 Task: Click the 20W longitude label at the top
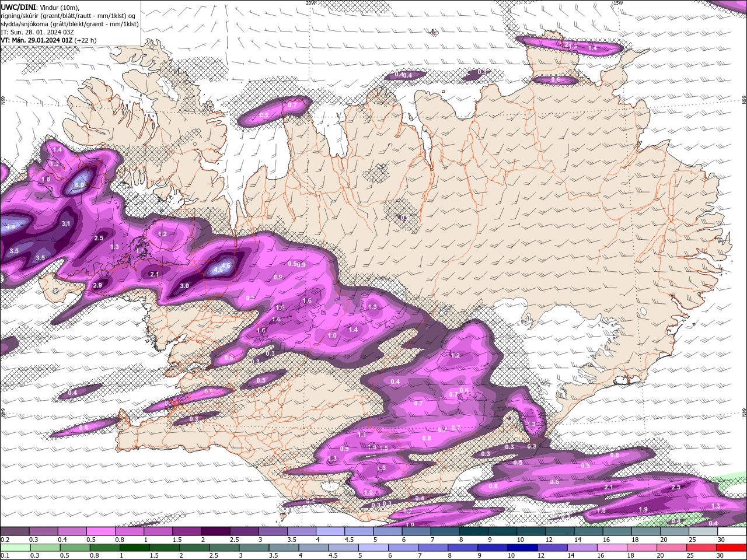pyautogui.click(x=310, y=2)
